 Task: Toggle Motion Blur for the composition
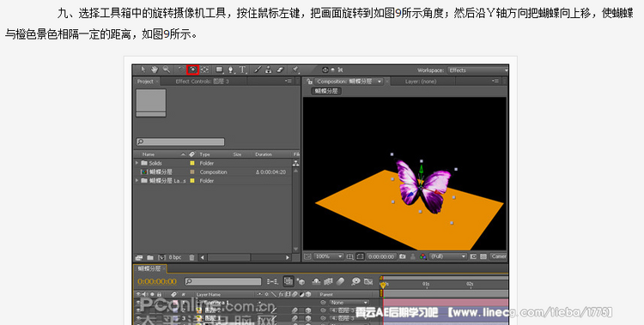coord(340,281)
